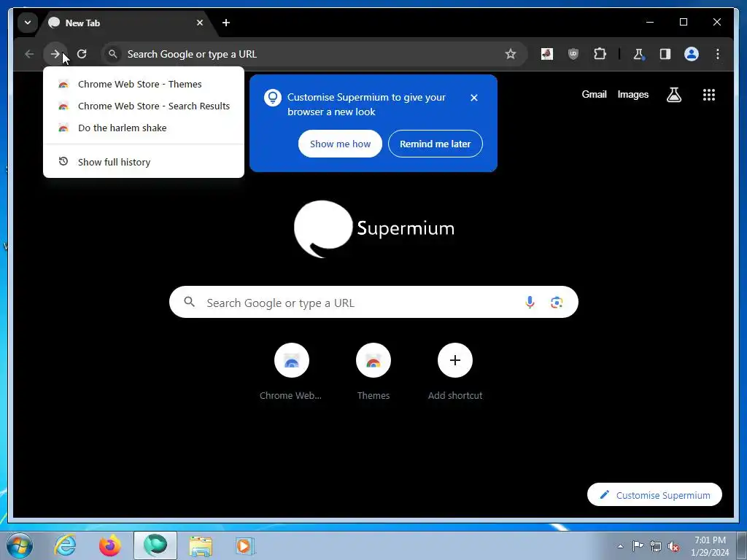Toggle the side panel icon
This screenshot has width=747, height=560.
[665, 54]
